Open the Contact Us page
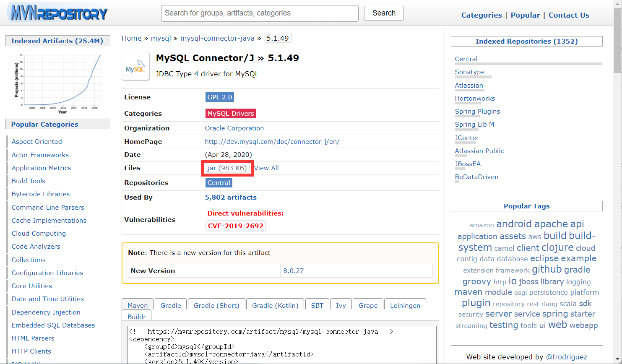Screen dimensions: 622x364 point(569,15)
